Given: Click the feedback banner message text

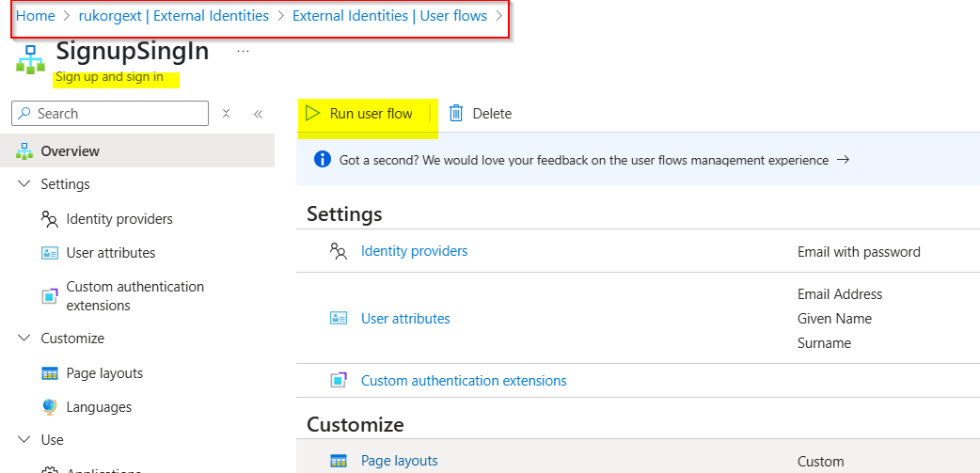Looking at the screenshot, I should (584, 160).
